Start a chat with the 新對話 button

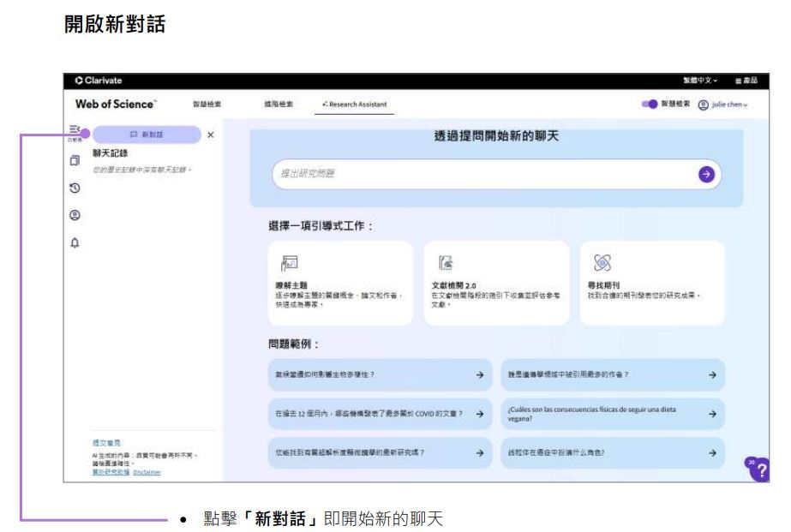(x=147, y=134)
